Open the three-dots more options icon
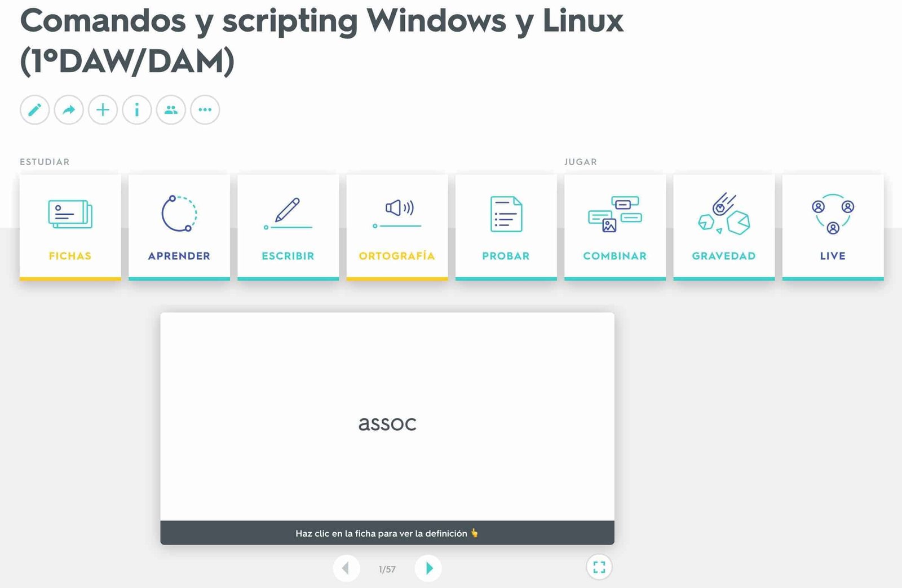 click(205, 109)
